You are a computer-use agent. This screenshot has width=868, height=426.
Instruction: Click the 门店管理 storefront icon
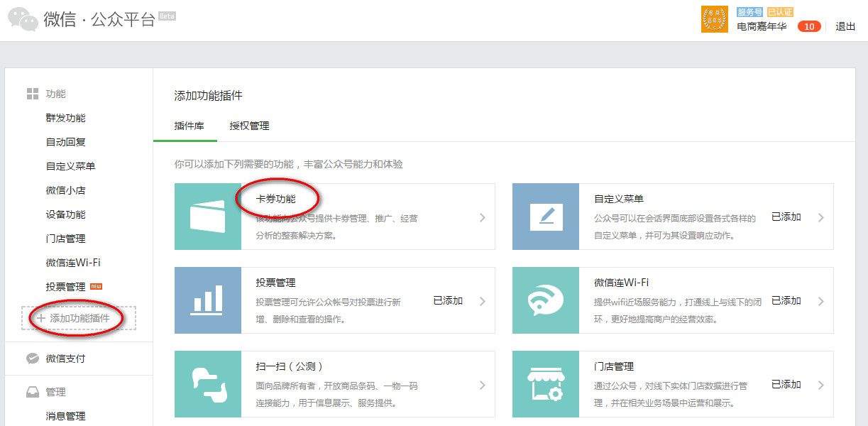pos(546,384)
